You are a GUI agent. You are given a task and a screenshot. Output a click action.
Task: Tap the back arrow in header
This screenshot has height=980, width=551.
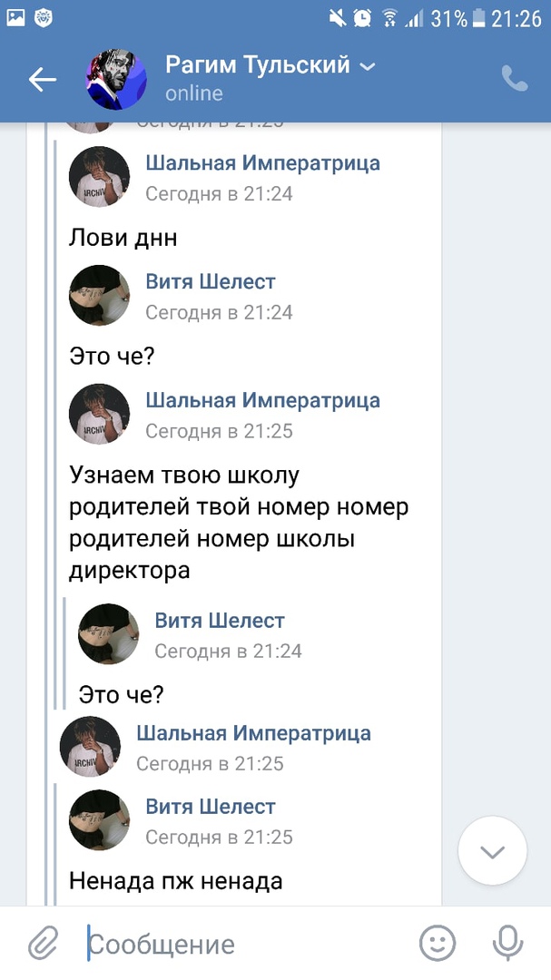click(42, 80)
